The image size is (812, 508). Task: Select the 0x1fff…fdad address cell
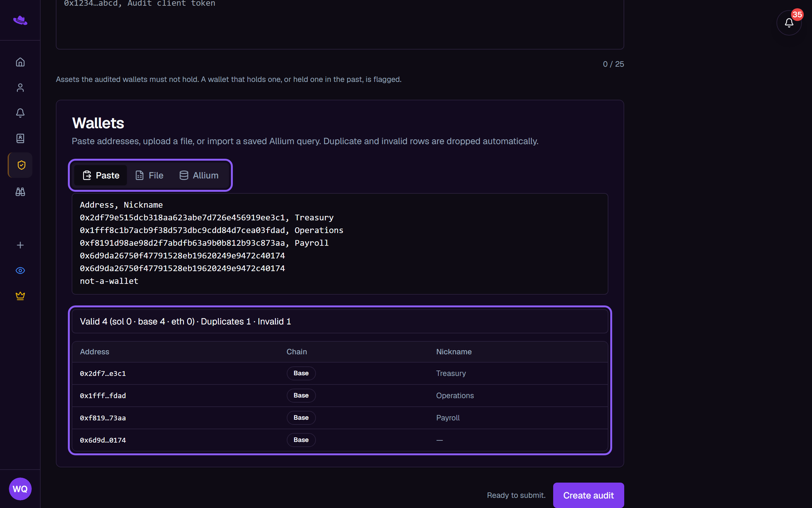(103, 396)
